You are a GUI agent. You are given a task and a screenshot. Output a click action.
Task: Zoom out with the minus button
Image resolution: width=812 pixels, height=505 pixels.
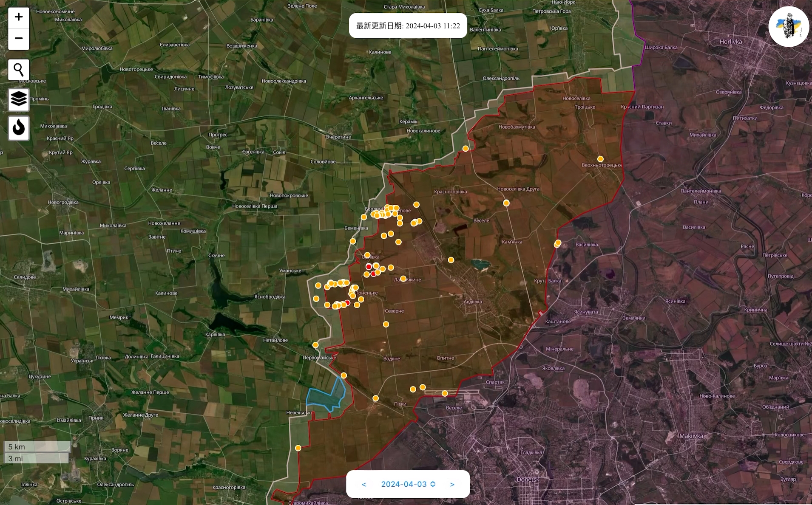(x=19, y=39)
